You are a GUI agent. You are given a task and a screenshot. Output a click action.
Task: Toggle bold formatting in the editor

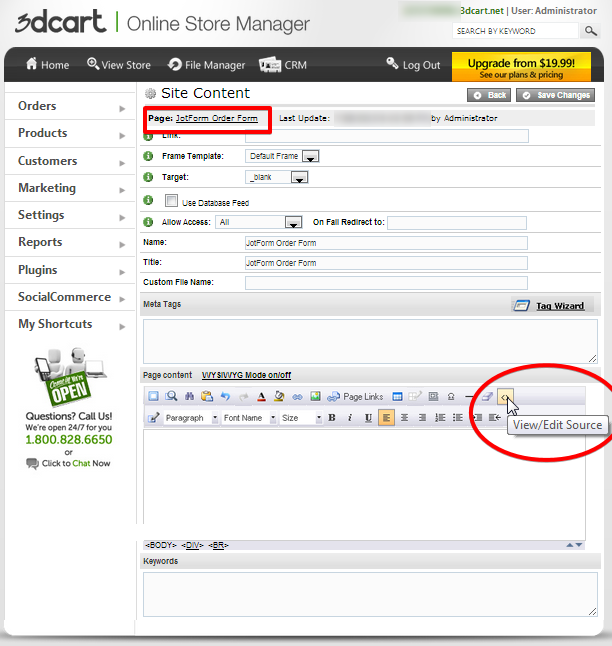pos(332,418)
